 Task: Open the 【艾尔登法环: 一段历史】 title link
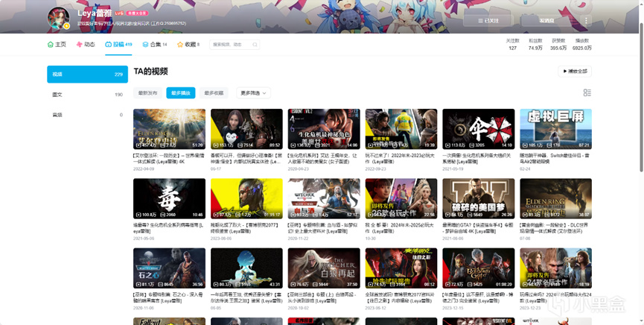169,159
